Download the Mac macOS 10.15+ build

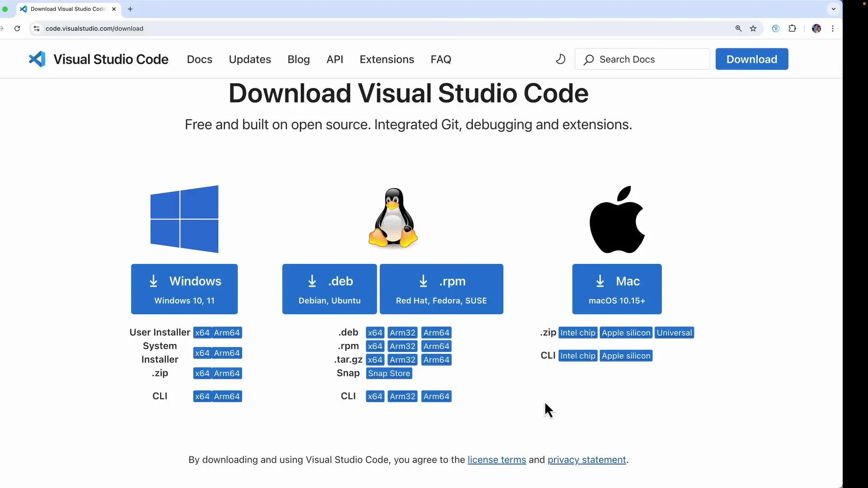(x=617, y=289)
